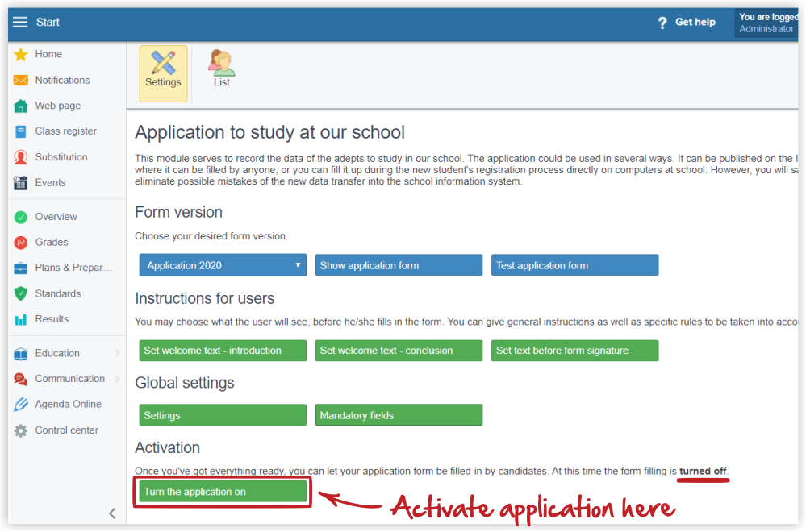The width and height of the screenshot is (806, 532).
Task: Click Turn the application on button
Action: pos(223,492)
